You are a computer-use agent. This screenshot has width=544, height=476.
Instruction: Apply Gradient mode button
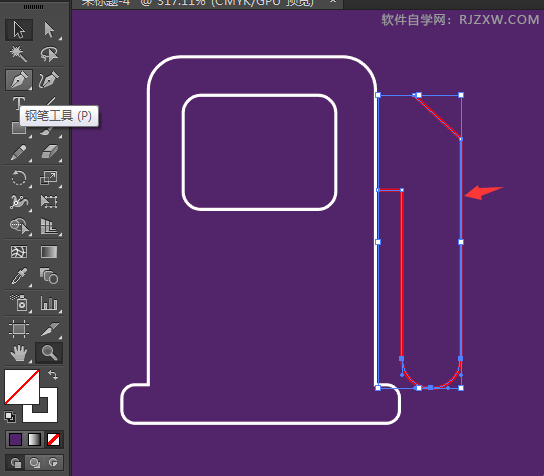tap(34, 440)
